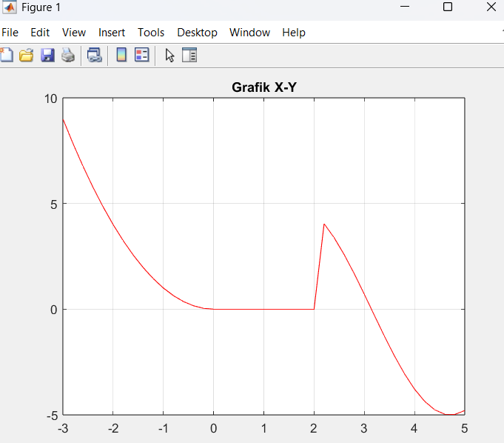Click the MATLAB logo in the title bar
The image size is (504, 443).
9,7
